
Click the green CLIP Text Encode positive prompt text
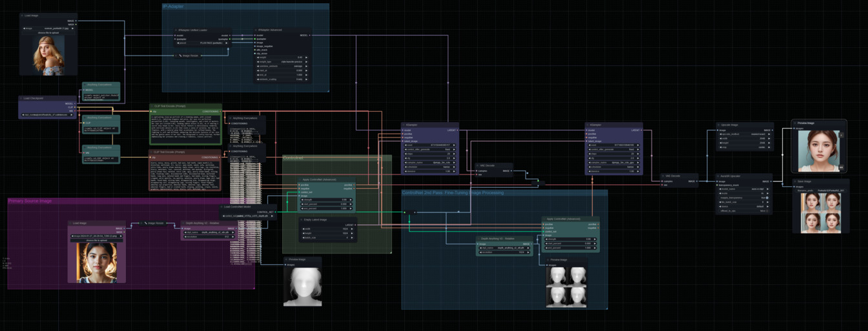point(185,130)
